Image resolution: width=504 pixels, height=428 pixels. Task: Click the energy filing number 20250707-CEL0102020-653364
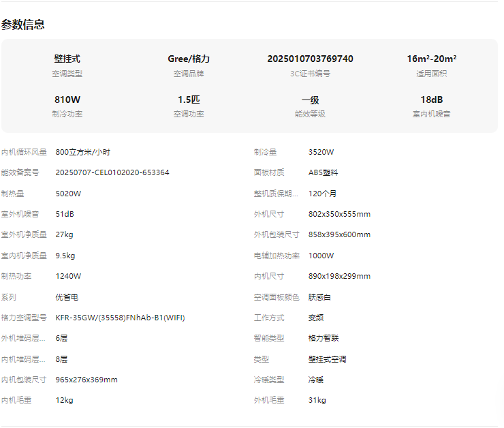pos(112,172)
